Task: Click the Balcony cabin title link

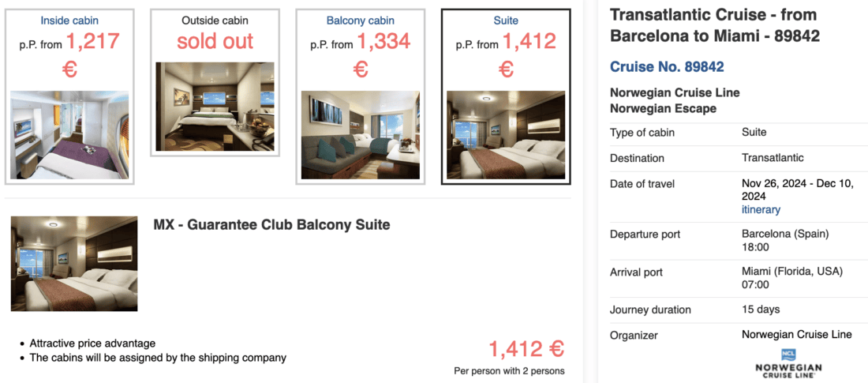Action: pyautogui.click(x=360, y=20)
